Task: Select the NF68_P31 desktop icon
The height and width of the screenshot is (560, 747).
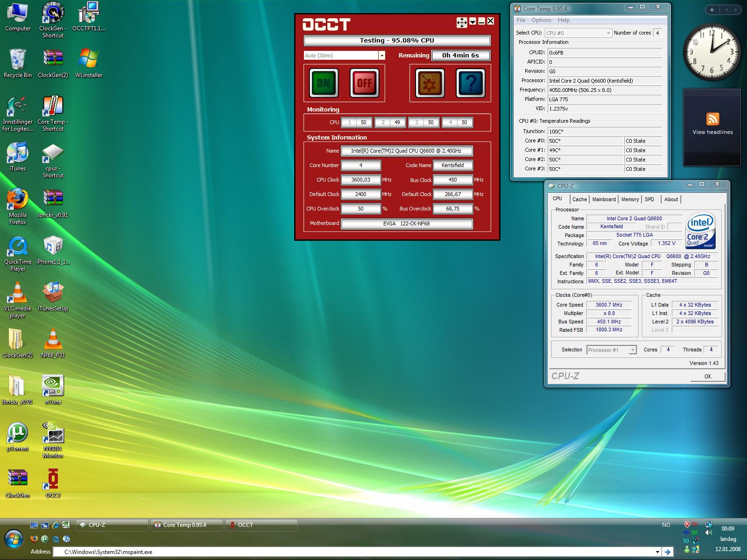Action: 53,343
